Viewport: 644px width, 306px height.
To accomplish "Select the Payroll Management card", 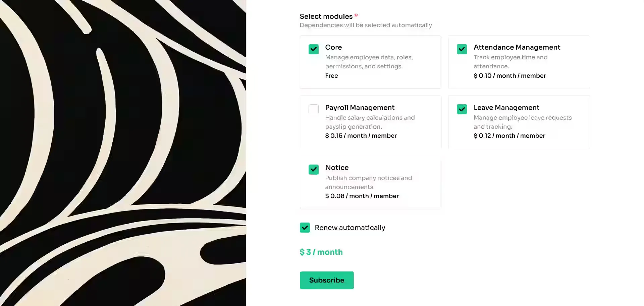I will [370, 122].
